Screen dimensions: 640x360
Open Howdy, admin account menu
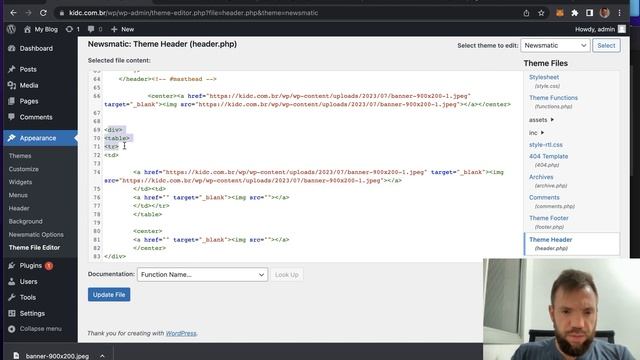point(600,29)
